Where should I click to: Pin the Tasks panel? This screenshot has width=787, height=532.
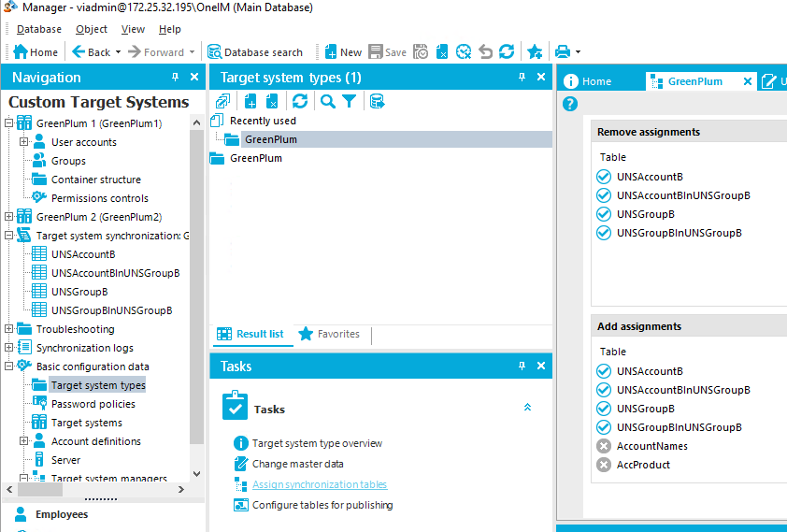click(x=522, y=366)
